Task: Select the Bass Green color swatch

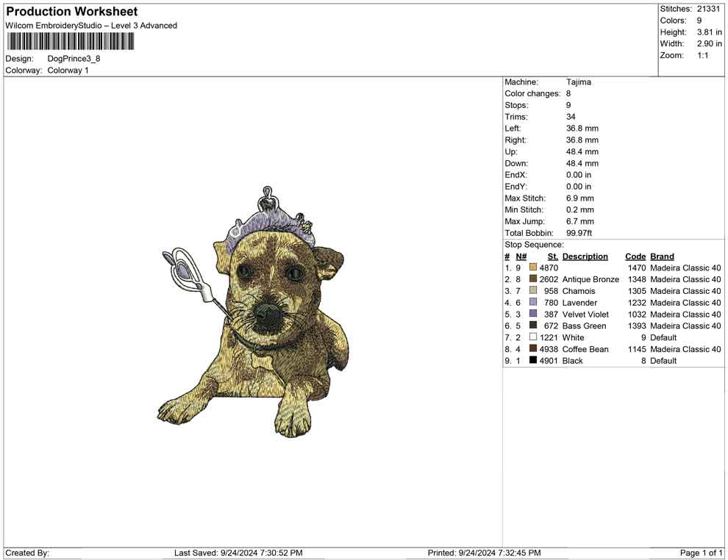Action: click(533, 326)
